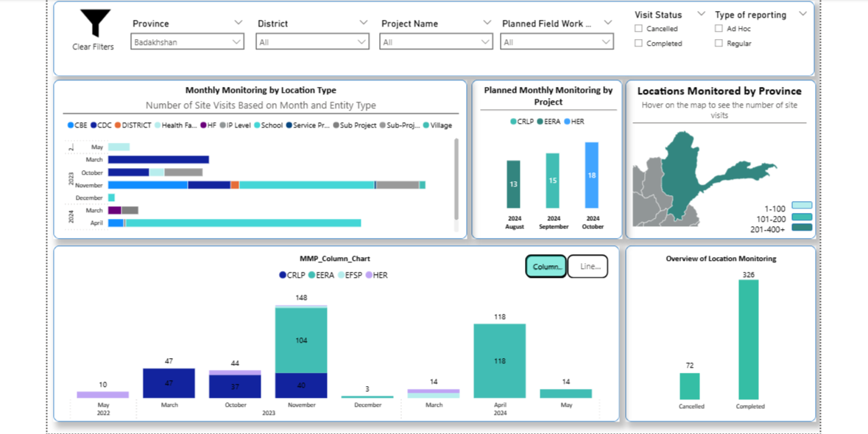Collapse the Visit Status slicer chevron

[702, 13]
